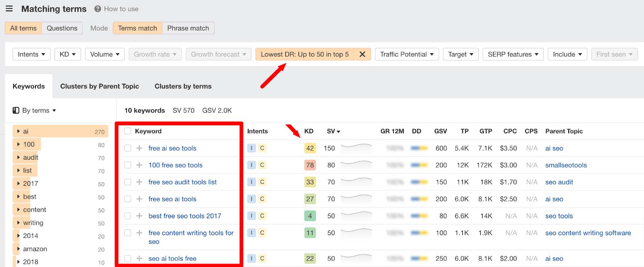This screenshot has width=644, height=267.
Task: Tick the checkbox for best free seo tools 2017
Action: 128,216
